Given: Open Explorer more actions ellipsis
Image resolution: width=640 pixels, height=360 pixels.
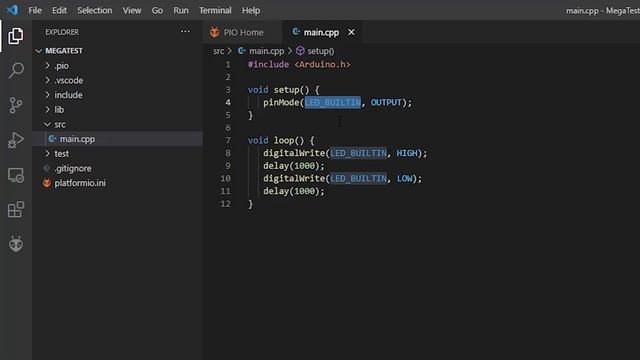Looking at the screenshot, I should tap(185, 31).
